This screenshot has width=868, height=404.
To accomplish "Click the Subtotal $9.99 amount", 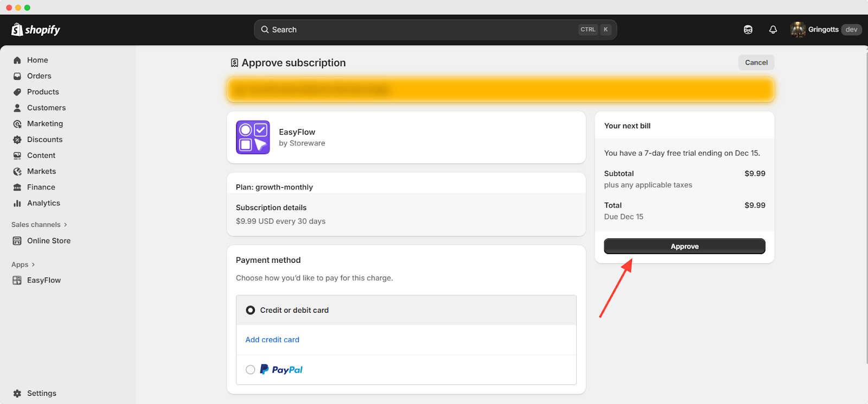I will 755,174.
